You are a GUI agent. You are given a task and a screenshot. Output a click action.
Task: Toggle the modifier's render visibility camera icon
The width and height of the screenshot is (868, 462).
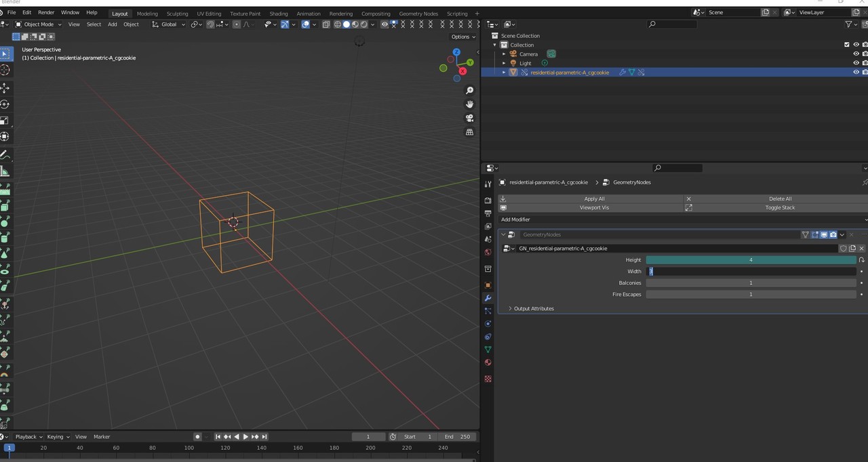833,234
